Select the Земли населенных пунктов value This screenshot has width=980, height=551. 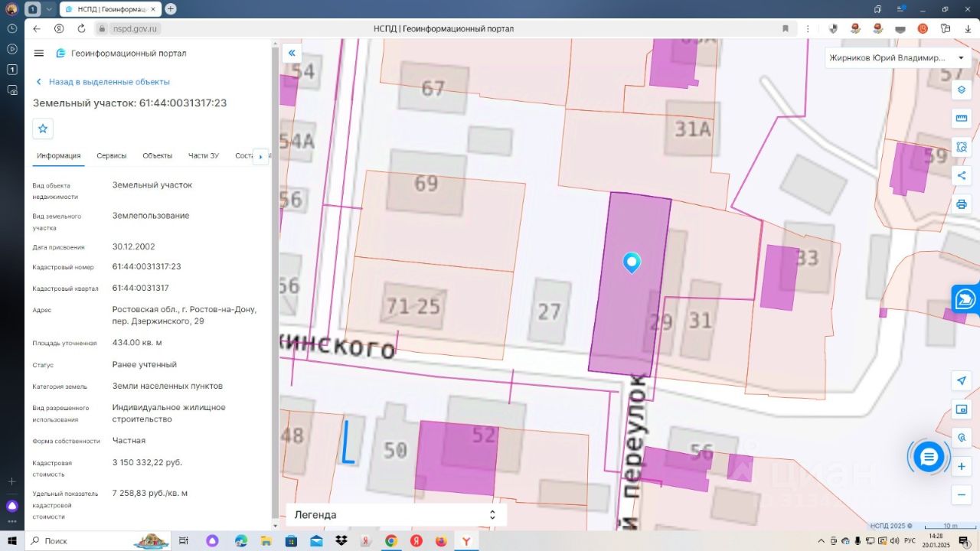coord(168,386)
